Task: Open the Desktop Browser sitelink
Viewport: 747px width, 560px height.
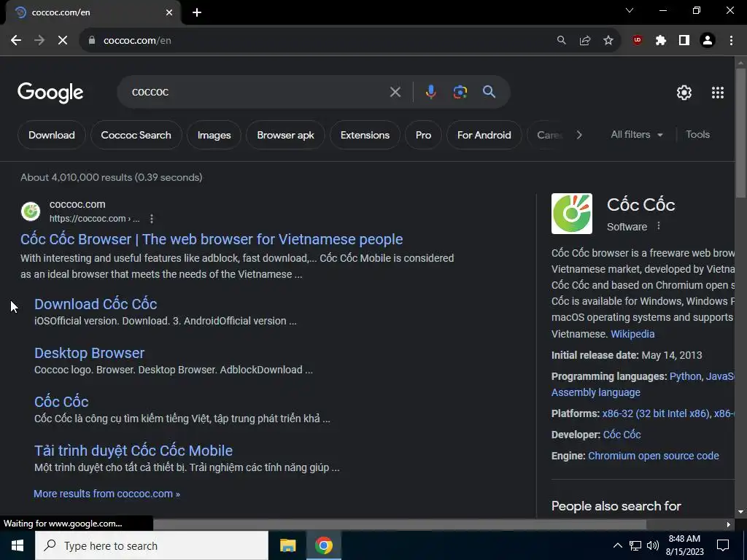Action: [89, 353]
